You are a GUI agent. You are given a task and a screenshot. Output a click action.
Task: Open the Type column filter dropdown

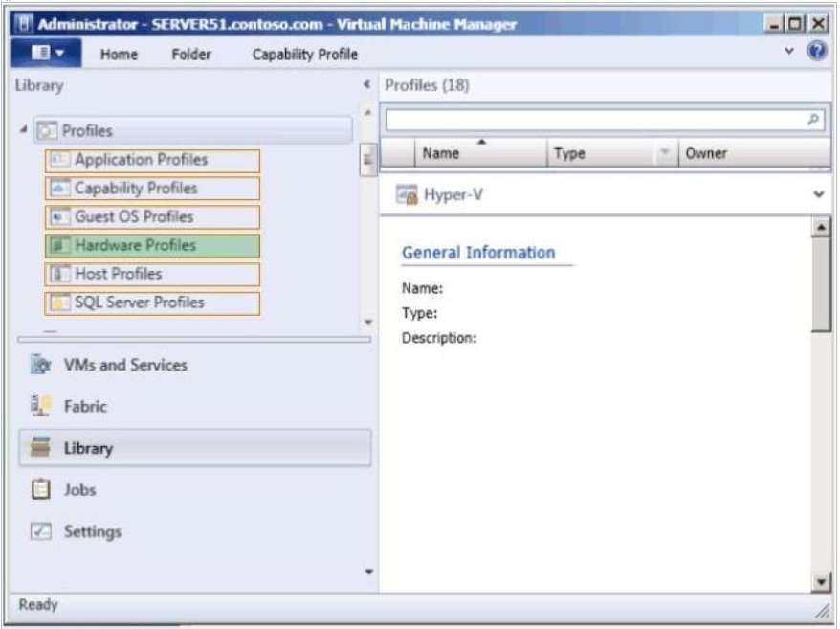[665, 153]
